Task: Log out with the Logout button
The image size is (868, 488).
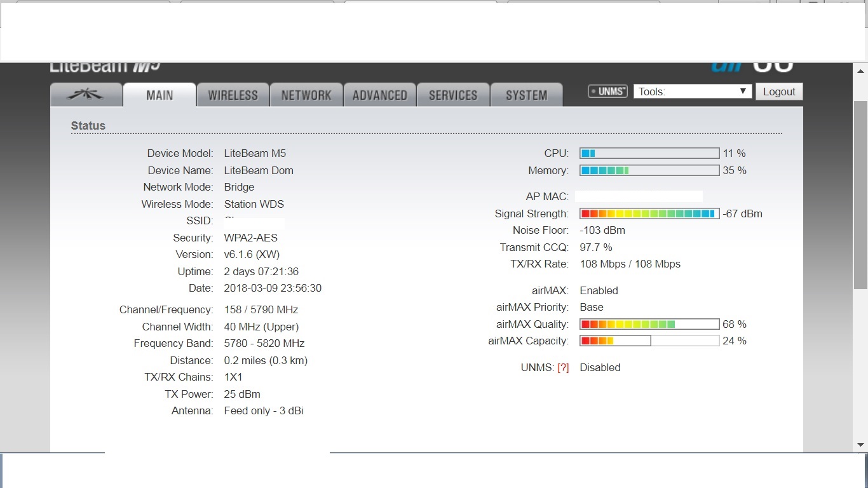Action: tap(779, 91)
